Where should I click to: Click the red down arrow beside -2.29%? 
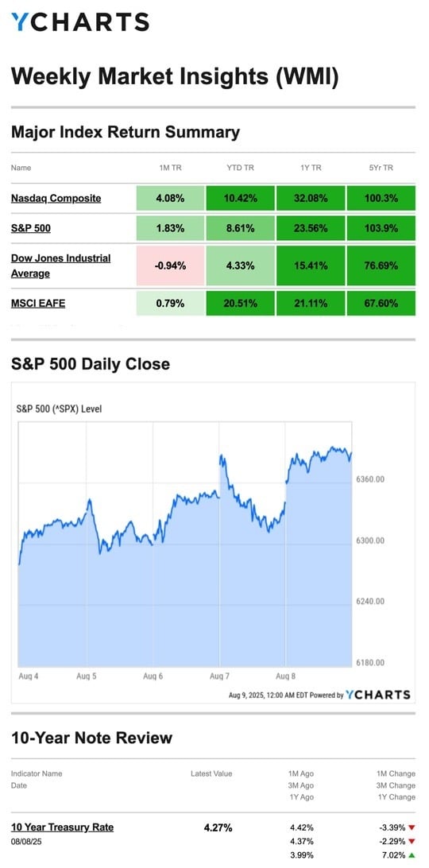412,842
